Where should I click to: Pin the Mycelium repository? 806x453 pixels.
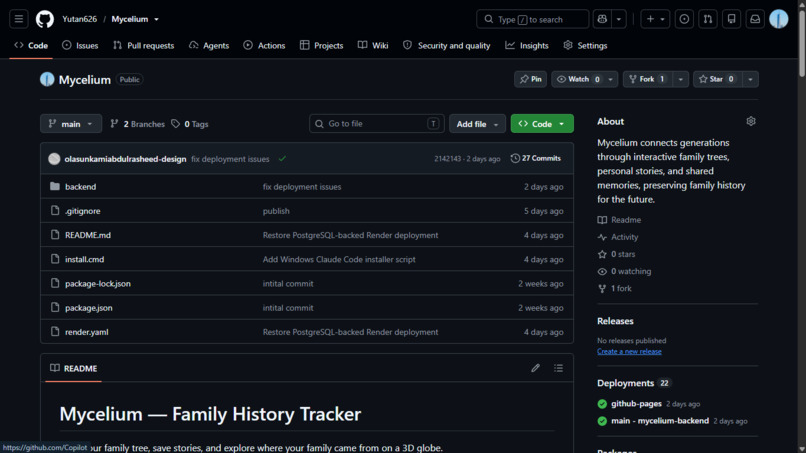[x=530, y=79]
